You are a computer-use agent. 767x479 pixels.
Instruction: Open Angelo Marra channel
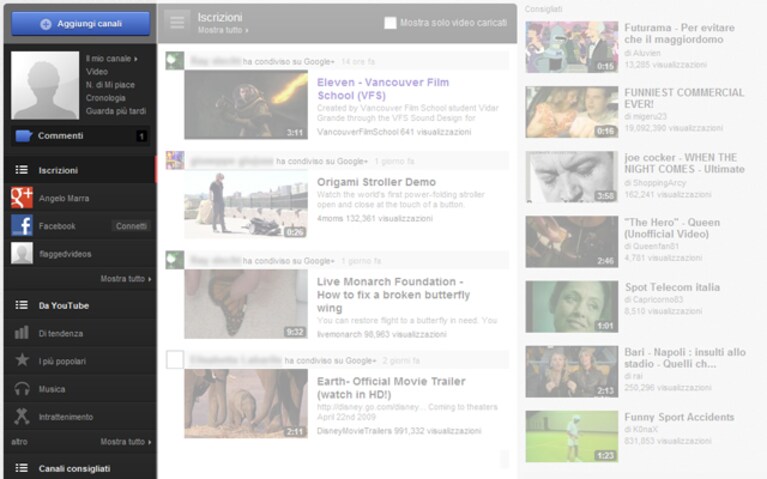click(x=64, y=198)
